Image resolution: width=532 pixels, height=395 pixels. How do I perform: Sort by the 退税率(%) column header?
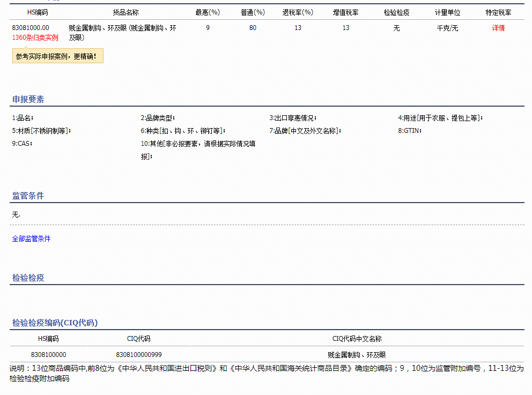pyautogui.click(x=298, y=12)
